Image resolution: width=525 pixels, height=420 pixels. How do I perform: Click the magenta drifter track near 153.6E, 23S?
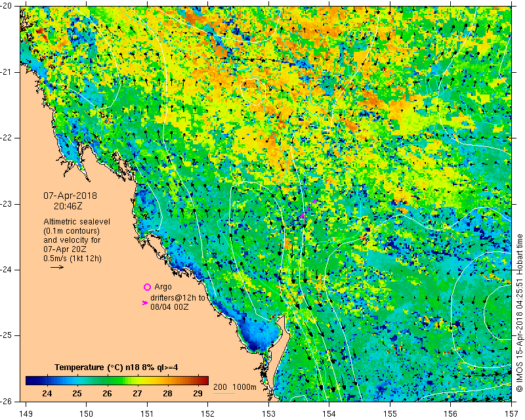coord(308,208)
